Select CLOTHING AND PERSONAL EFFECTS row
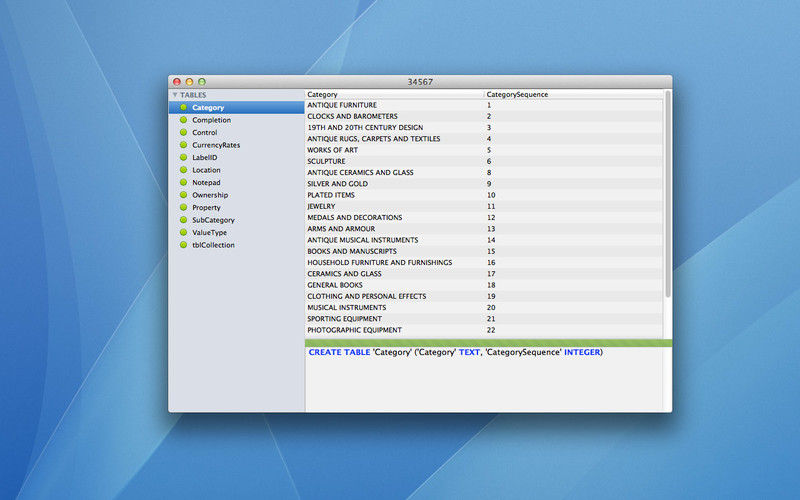 484,296
